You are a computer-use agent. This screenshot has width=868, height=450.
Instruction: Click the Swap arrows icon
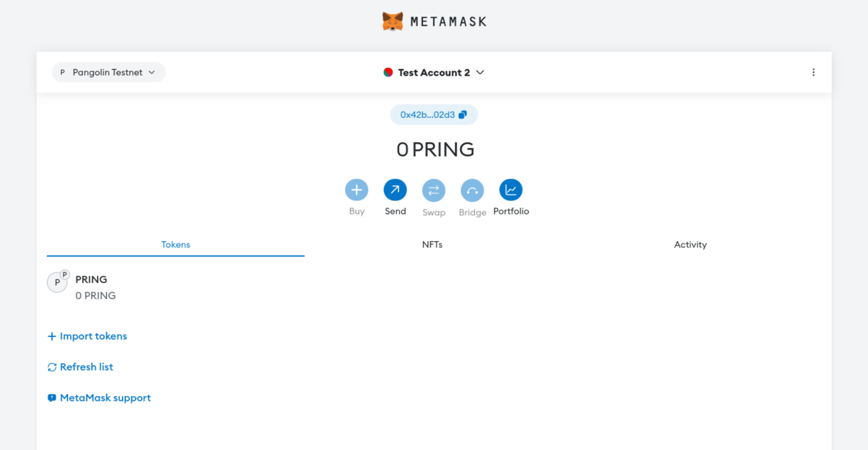tap(434, 190)
